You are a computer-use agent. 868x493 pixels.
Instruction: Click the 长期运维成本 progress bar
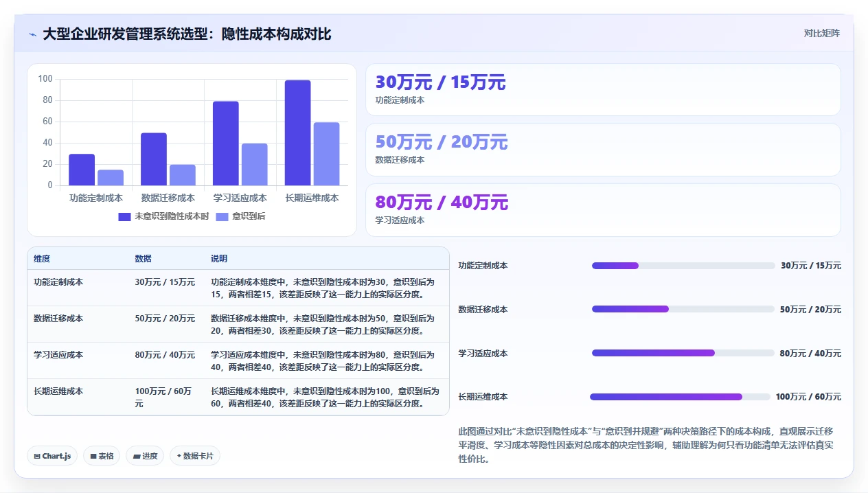pos(680,397)
